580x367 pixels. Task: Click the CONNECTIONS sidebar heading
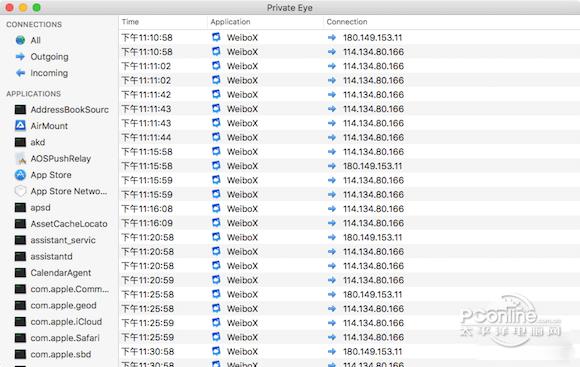[34, 24]
